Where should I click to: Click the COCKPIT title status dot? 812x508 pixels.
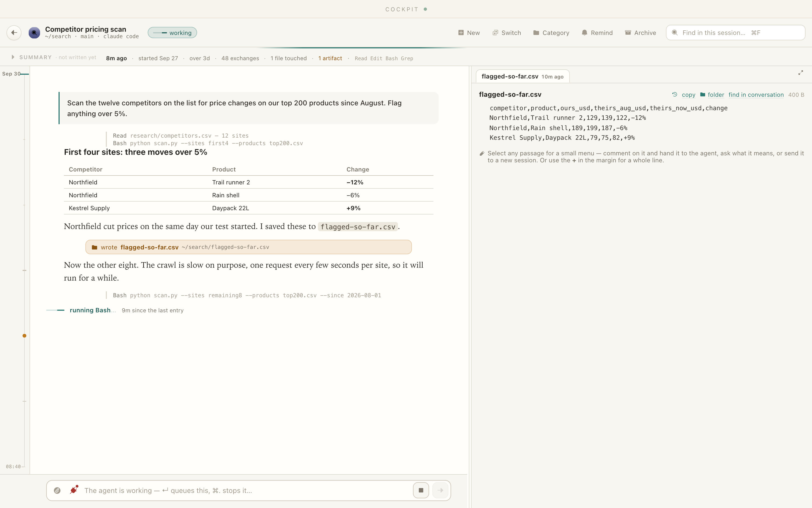click(425, 9)
